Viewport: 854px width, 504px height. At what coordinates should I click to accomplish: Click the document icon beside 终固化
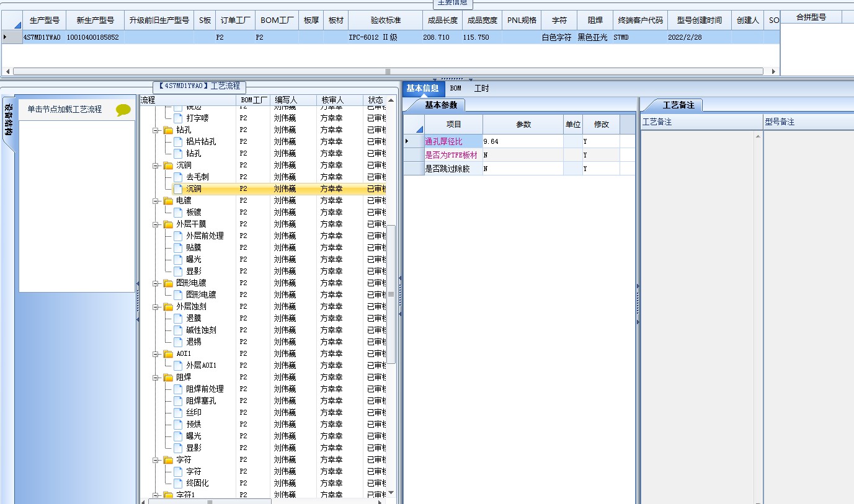pyautogui.click(x=178, y=483)
